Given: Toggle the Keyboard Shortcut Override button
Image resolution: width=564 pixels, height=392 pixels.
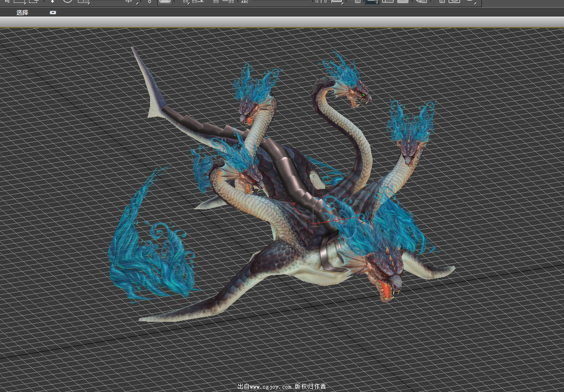Looking at the screenshot, I should pos(165,1).
